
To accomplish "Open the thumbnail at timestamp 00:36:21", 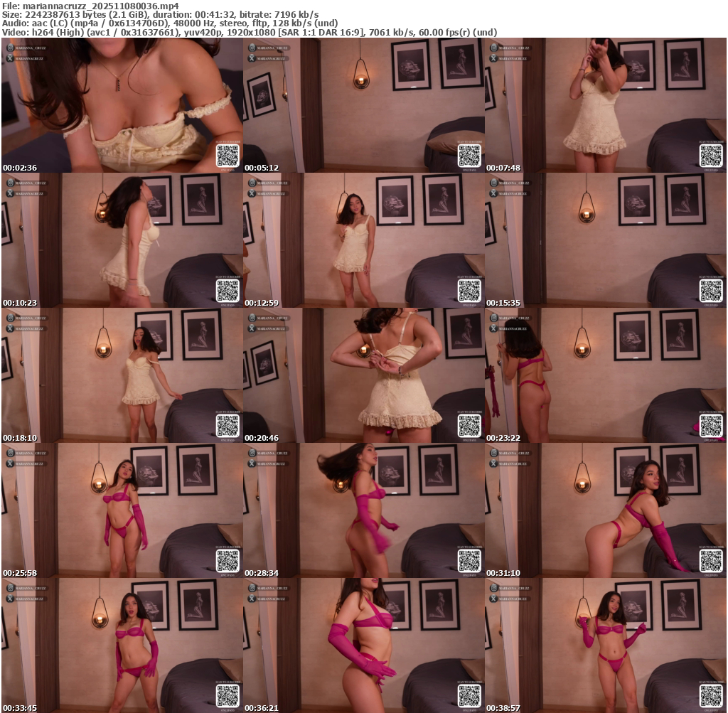I will 363,645.
